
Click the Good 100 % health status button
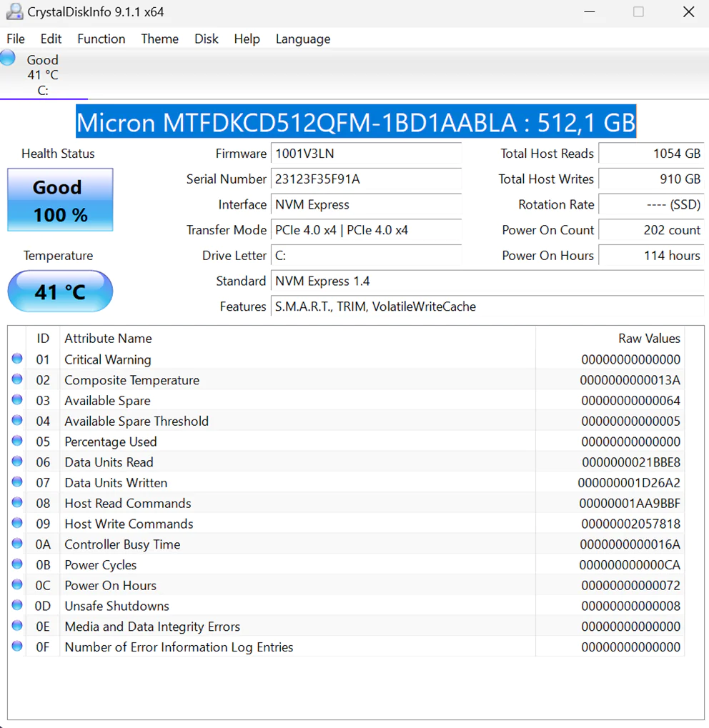(x=60, y=199)
